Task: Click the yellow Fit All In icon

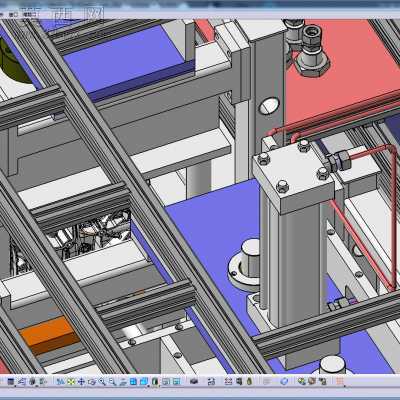Action: [x=71, y=381]
